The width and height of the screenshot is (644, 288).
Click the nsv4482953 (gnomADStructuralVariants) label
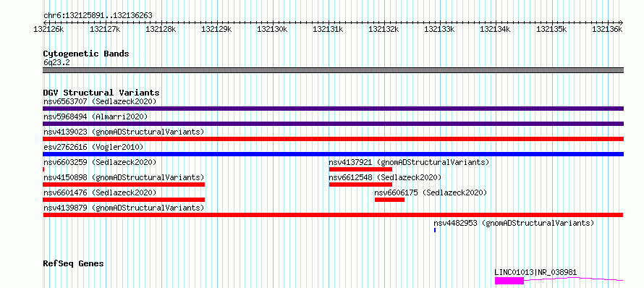[514, 223]
